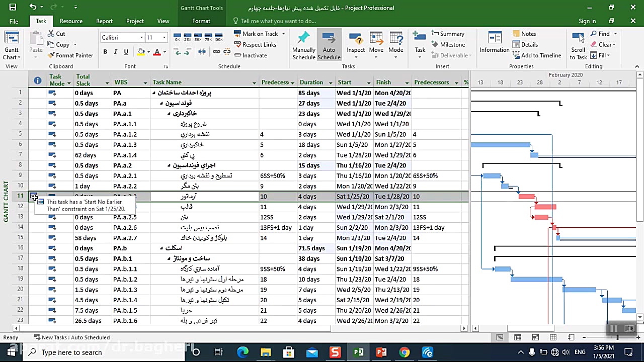Toggle Bold font formatting
The height and width of the screenshot is (362, 644).
click(x=105, y=52)
